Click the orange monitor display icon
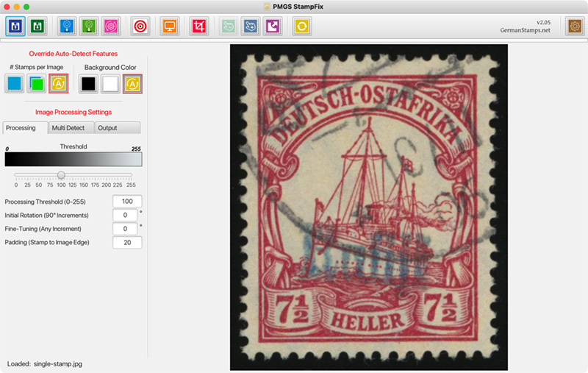Viewport: 588px width, 373px height. click(x=170, y=26)
